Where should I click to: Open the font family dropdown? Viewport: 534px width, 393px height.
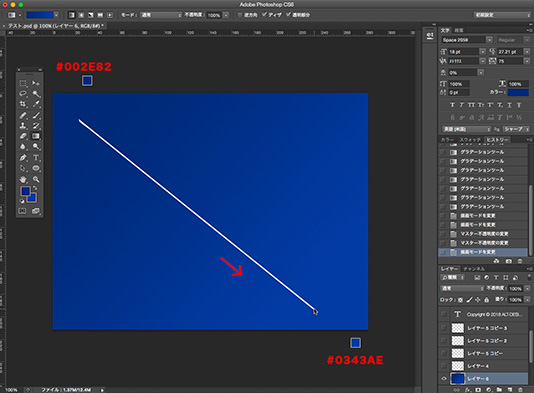tap(489, 40)
